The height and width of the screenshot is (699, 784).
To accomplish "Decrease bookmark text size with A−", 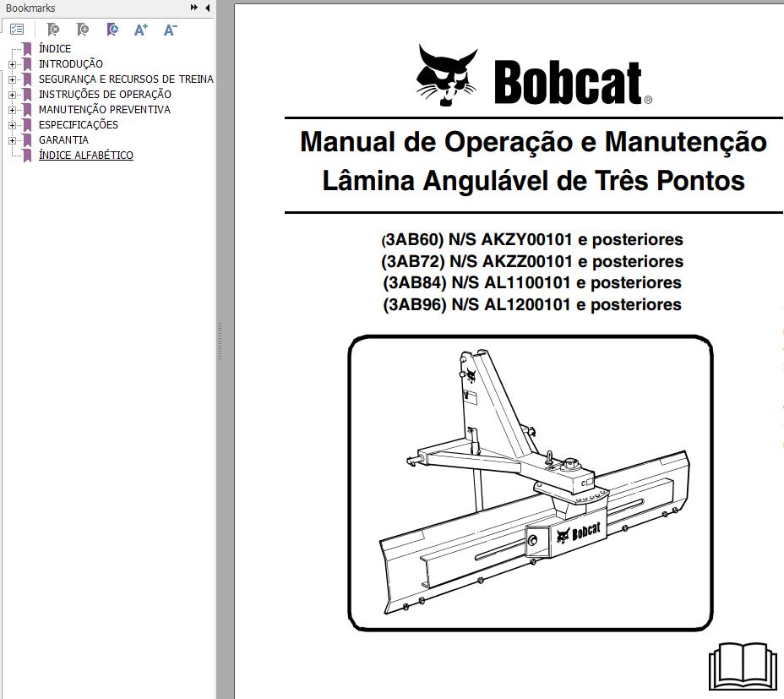I will (x=171, y=30).
